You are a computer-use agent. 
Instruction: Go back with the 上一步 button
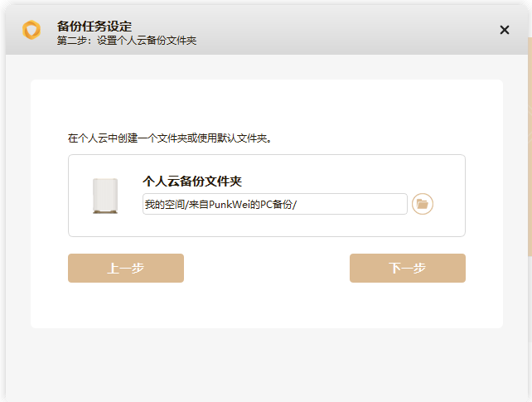(126, 268)
